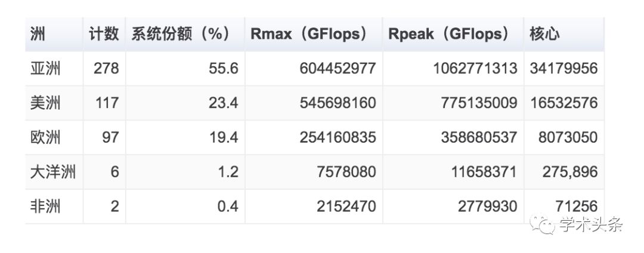This screenshot has height=253, width=644.
Task: Click the Rpeak（GFlops） column header
Action: point(449,35)
